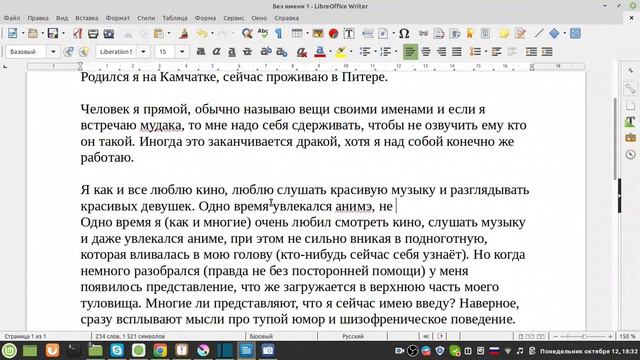Open the sidebar Navigator compass icon
This screenshot has height=360, width=640.
point(631,154)
